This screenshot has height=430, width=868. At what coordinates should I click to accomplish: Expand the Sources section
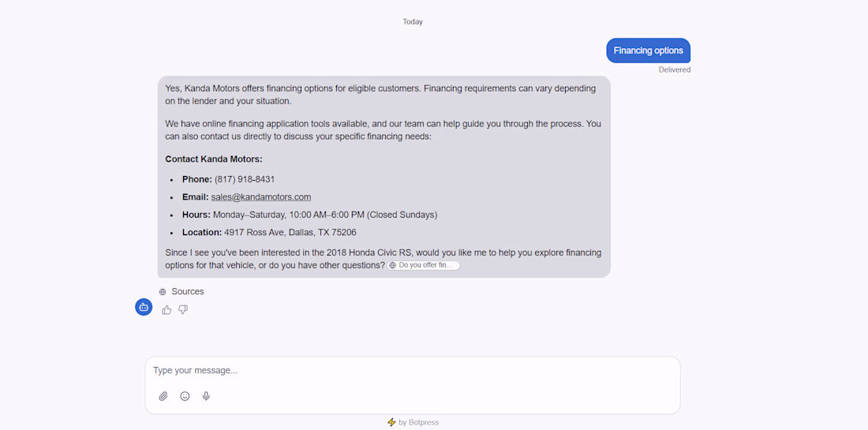coord(181,292)
